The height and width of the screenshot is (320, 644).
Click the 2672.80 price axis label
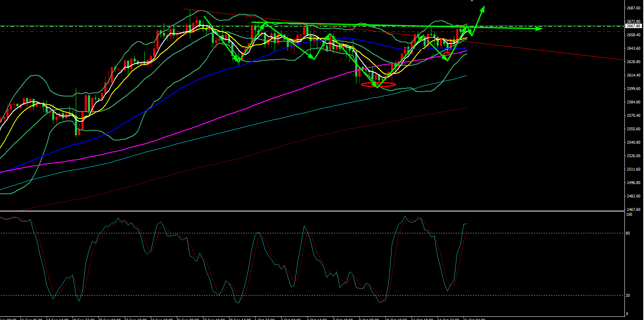tap(633, 22)
